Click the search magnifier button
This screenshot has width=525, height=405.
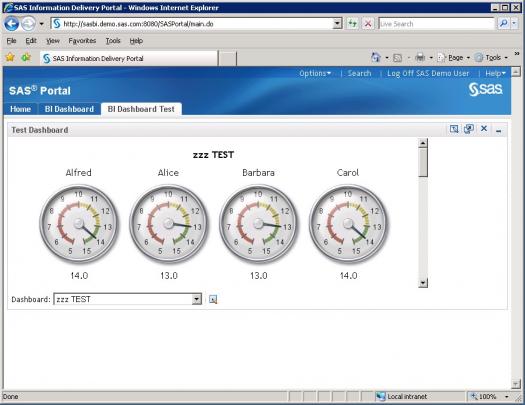(503, 23)
